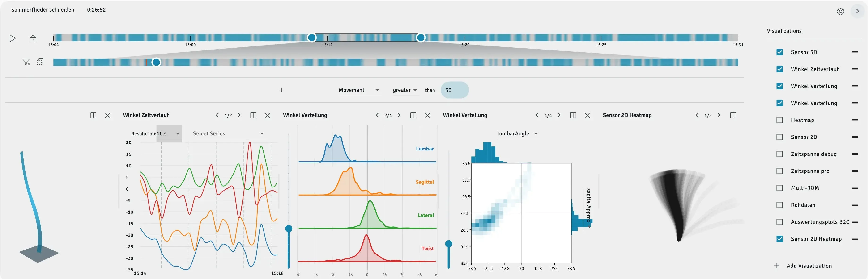
Task: Open settings with the gear icon
Action: pyautogui.click(x=840, y=12)
